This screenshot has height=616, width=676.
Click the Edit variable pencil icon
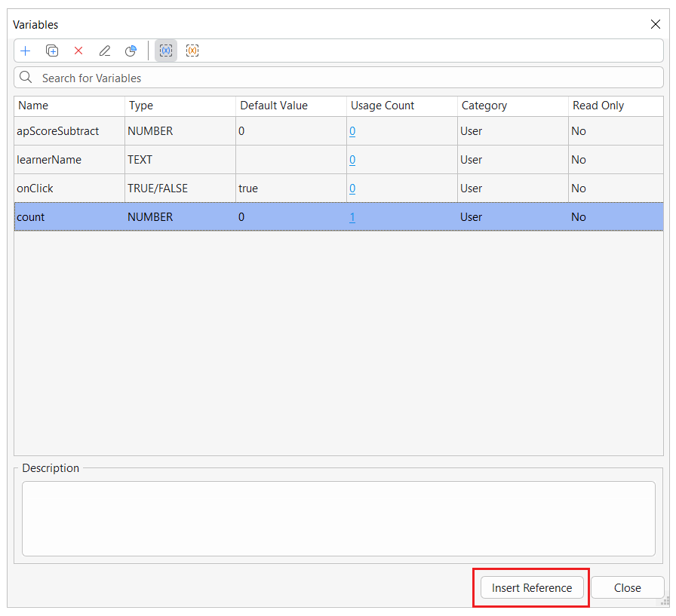(x=105, y=51)
